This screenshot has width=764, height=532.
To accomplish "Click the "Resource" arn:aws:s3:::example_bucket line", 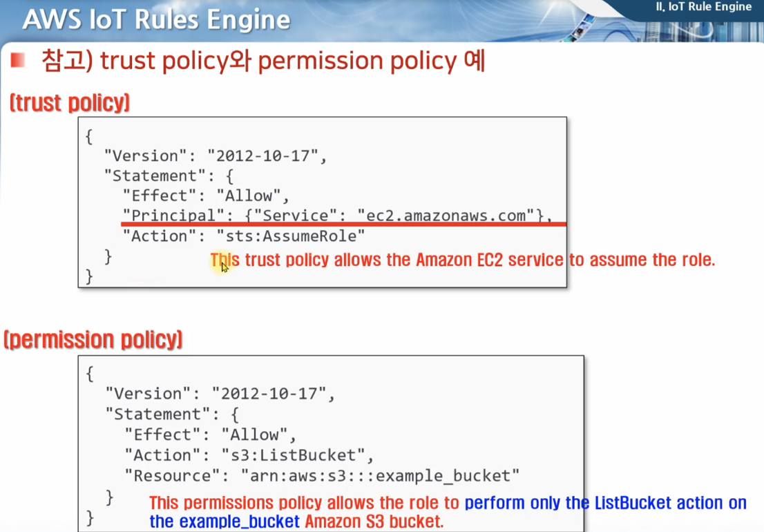I will [322, 475].
